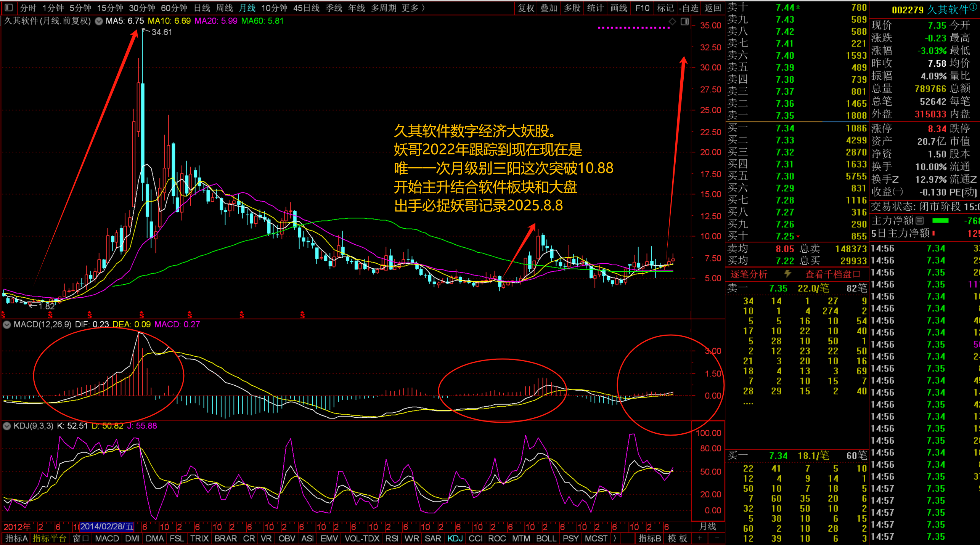Screen dimensions: 980x545
Task: Open F10 company information
Action: point(642,8)
